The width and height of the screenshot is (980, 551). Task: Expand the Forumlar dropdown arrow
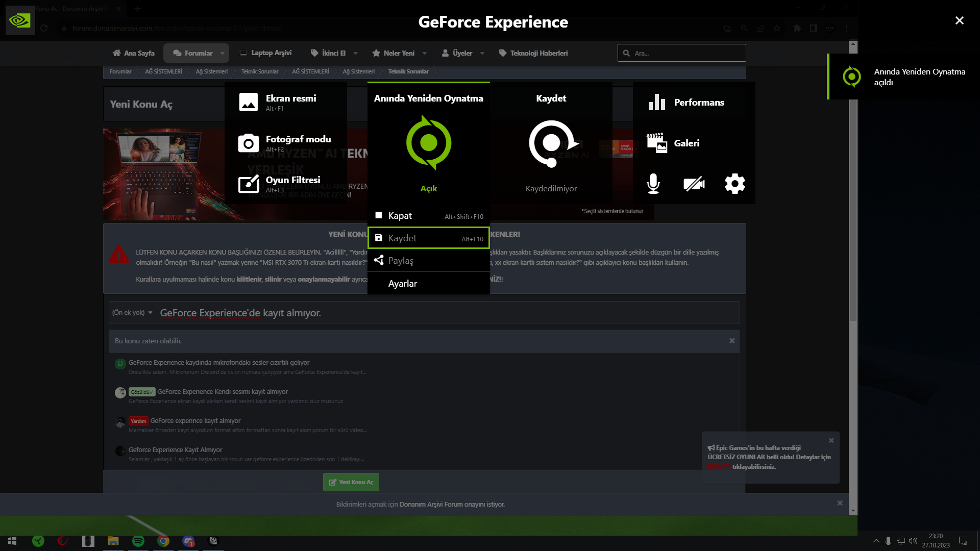tap(223, 53)
